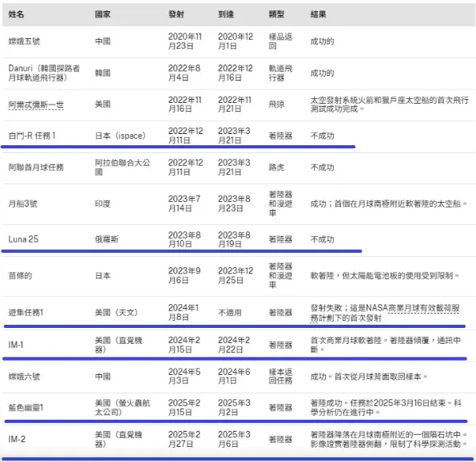The height and width of the screenshot is (462, 476).
Task: Select the 嫦娥六號 name cell
Action: coord(24,377)
